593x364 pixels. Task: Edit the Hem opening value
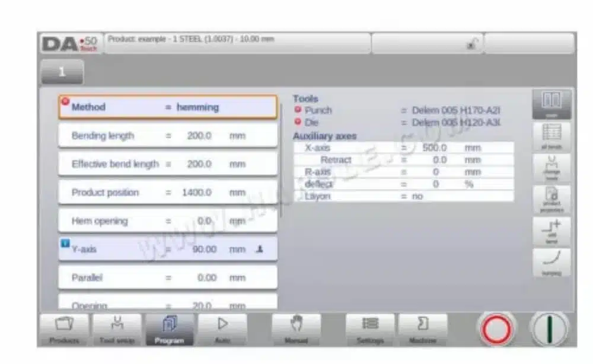168,221
